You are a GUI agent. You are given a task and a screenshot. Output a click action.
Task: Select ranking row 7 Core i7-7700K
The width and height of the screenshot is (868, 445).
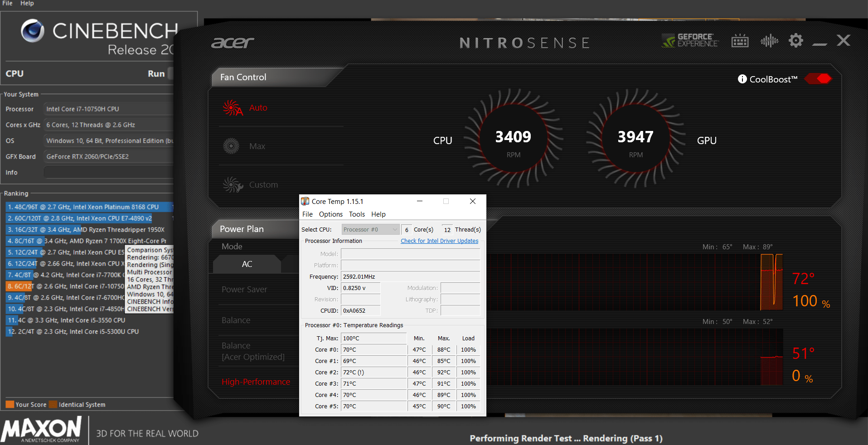pyautogui.click(x=65, y=275)
